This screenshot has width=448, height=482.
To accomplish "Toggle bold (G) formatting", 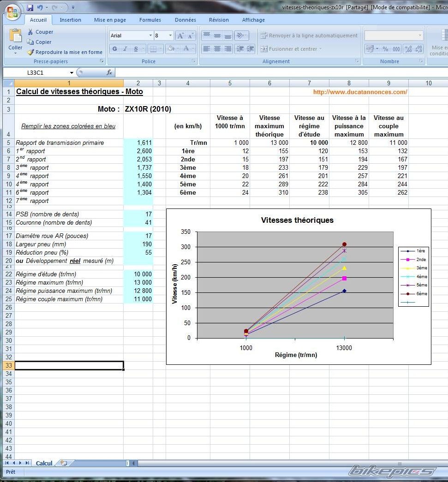I will [115, 49].
